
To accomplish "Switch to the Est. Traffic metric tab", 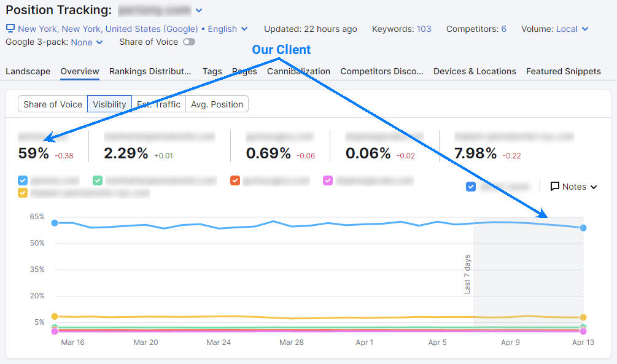I will tap(158, 104).
